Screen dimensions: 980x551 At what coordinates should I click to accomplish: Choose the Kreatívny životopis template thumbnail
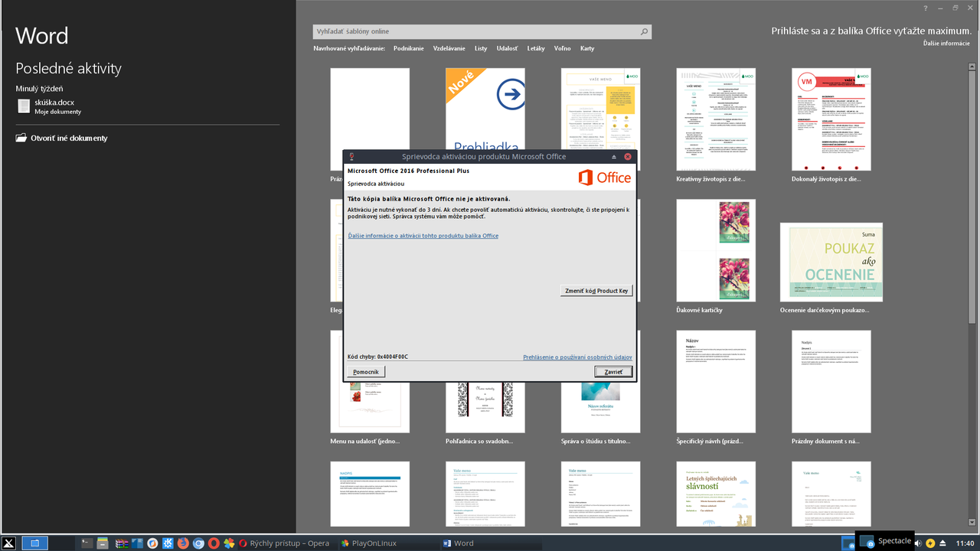coord(716,119)
